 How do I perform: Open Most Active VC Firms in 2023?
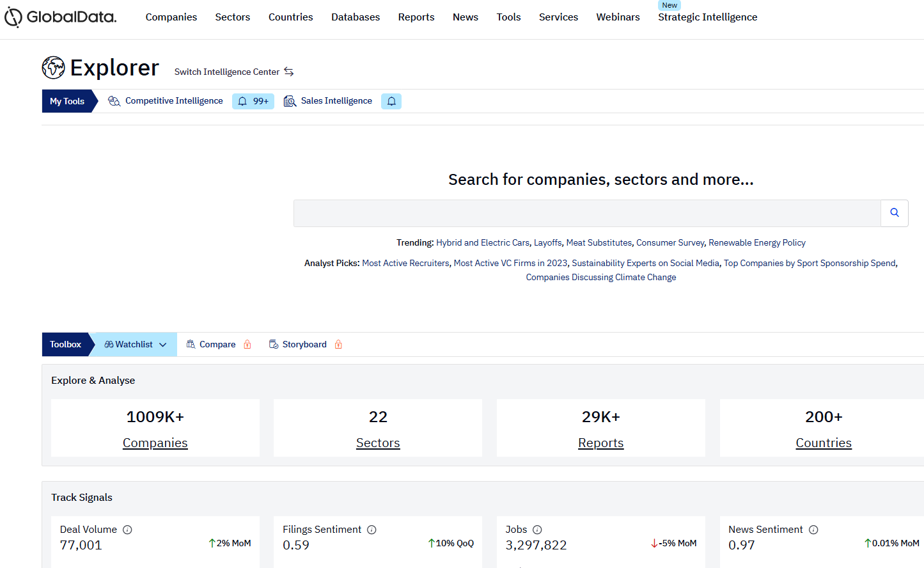click(x=510, y=263)
